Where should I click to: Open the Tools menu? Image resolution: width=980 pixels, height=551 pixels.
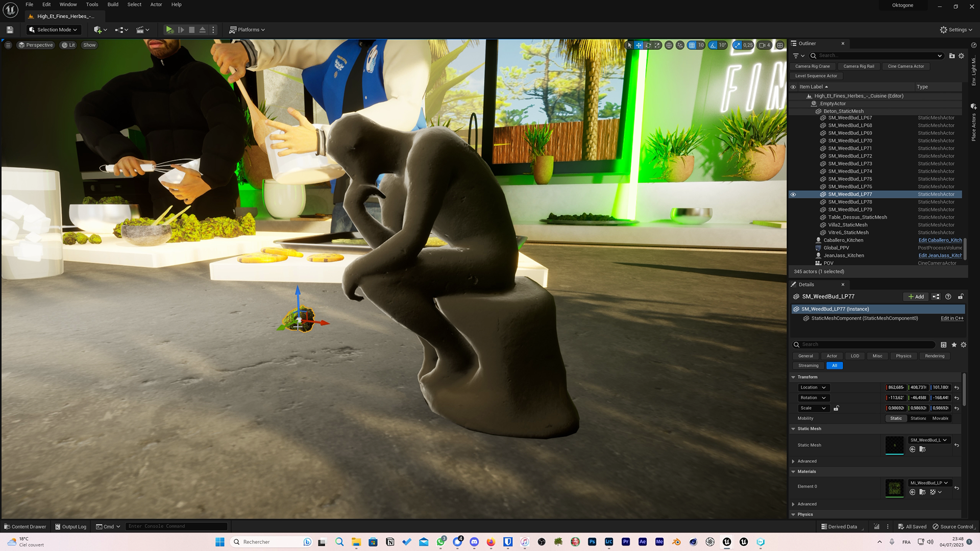[x=92, y=5]
